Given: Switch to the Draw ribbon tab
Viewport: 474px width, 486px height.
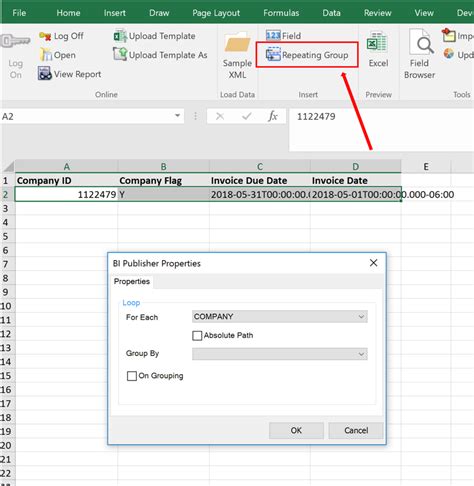Looking at the screenshot, I should (x=159, y=13).
